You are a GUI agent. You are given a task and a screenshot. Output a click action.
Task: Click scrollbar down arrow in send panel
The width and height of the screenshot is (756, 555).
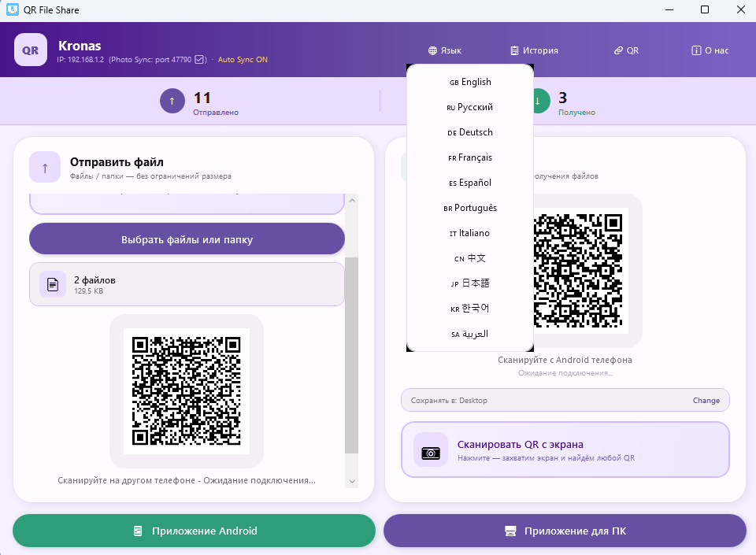coord(352,481)
